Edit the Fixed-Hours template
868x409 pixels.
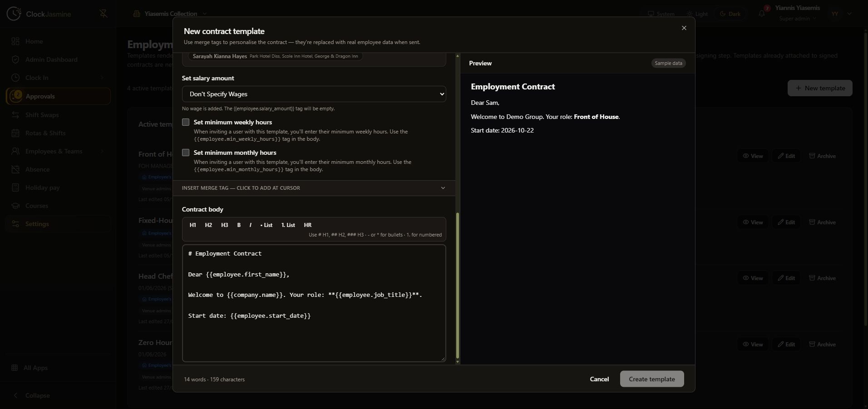786,222
